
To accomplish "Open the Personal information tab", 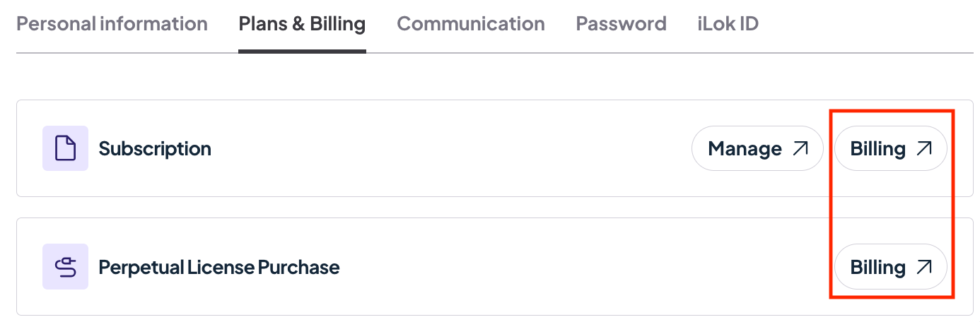I will coord(112,24).
